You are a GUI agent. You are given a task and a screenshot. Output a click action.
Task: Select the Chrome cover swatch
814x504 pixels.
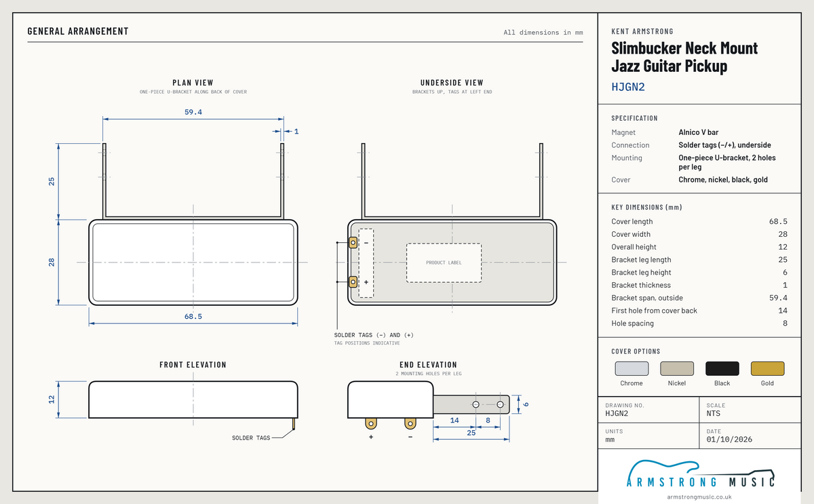pyautogui.click(x=632, y=368)
